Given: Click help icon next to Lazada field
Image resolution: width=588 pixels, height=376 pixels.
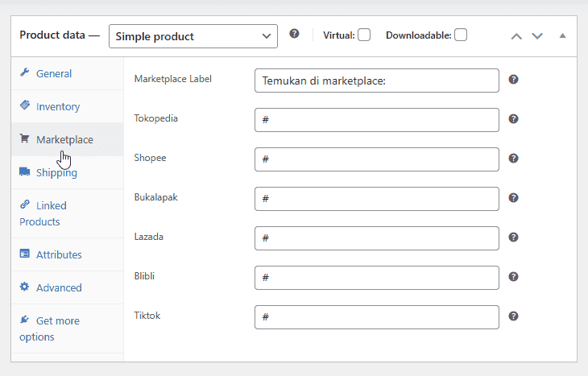Looking at the screenshot, I should [513, 238].
